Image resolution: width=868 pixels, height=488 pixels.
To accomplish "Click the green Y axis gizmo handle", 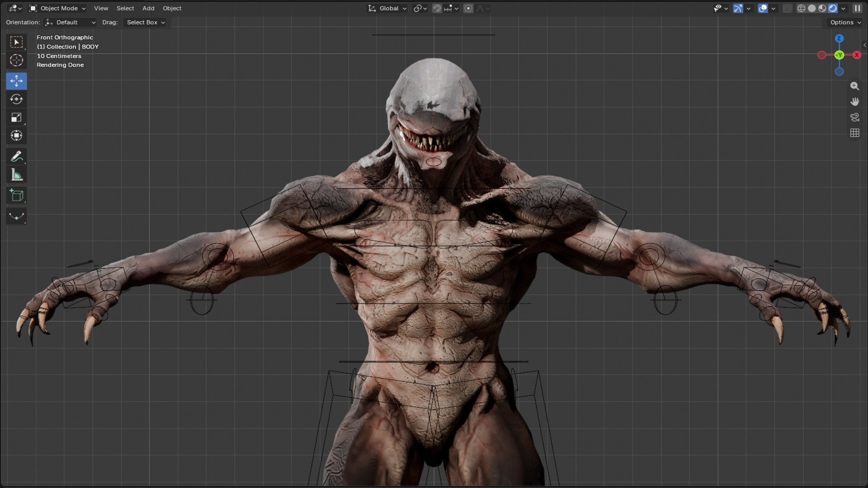I will 839,55.
